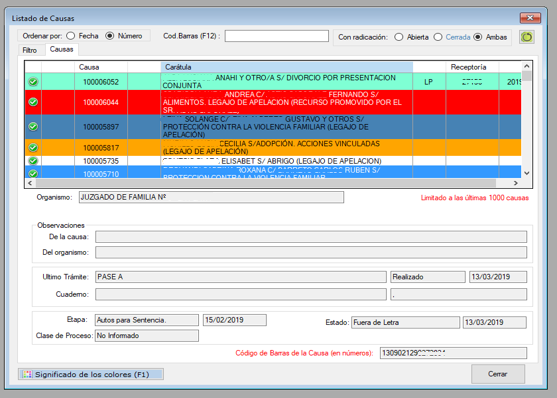This screenshot has height=398, width=557.
Task: Click vertical scrollbar up arrow
Action: tap(527, 66)
